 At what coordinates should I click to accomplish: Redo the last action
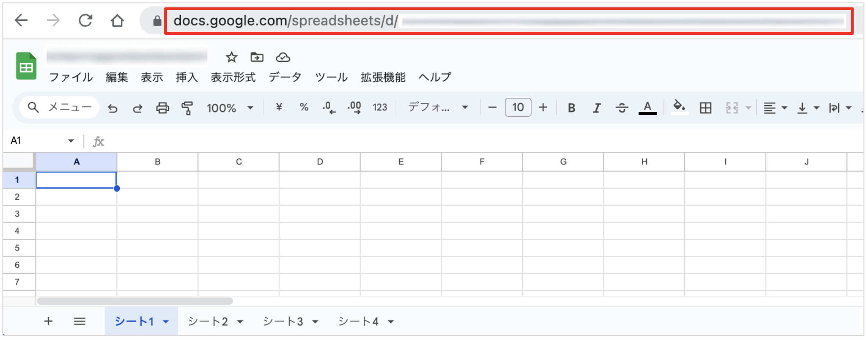tap(138, 108)
